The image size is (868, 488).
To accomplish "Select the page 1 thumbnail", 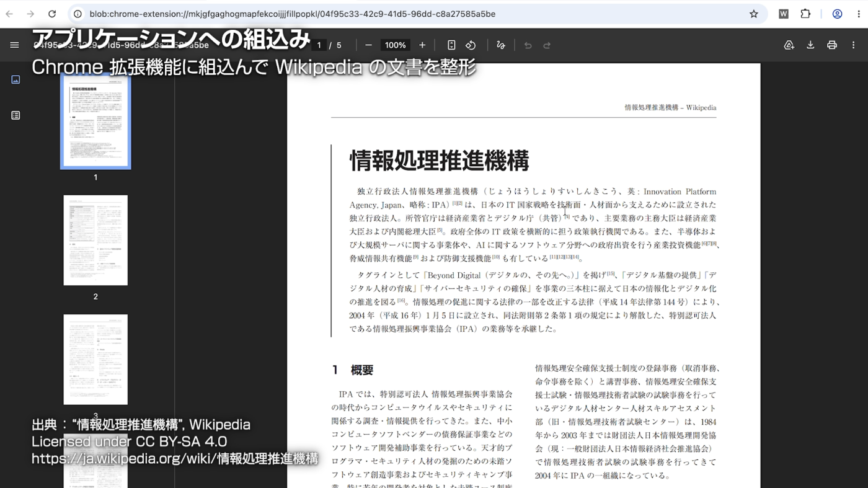I will (95, 121).
